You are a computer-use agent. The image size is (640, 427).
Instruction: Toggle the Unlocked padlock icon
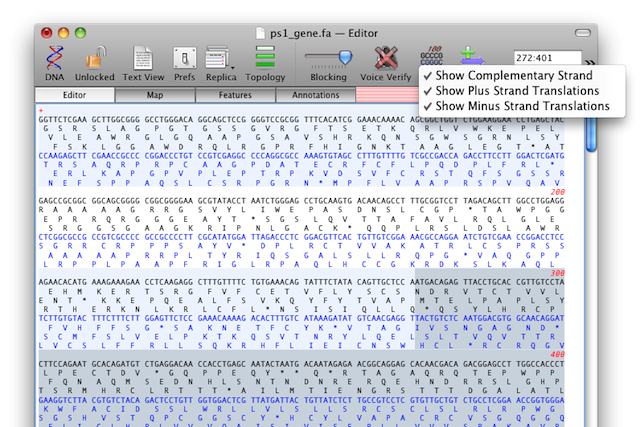point(98,59)
